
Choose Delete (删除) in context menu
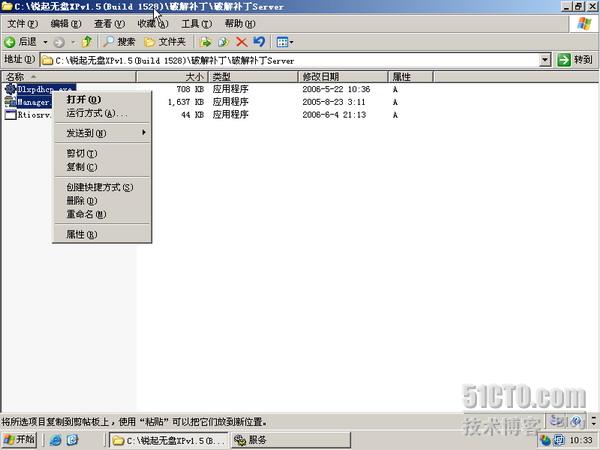pos(102,201)
